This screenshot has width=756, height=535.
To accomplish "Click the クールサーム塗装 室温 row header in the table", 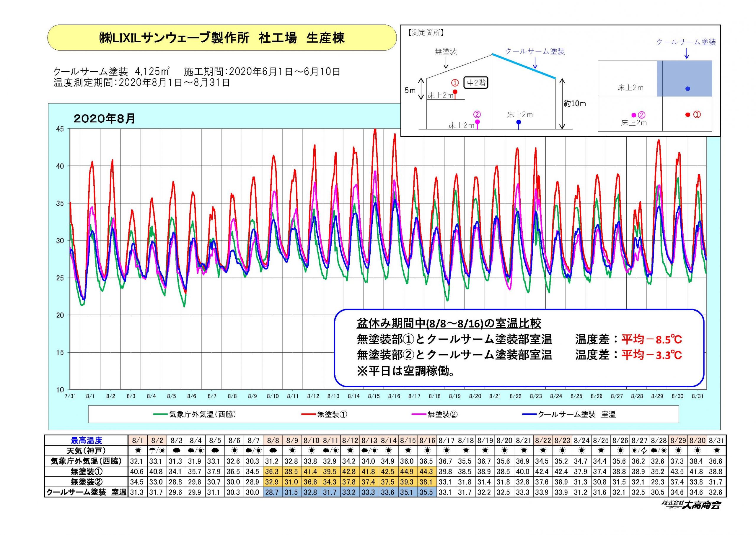I will (x=86, y=492).
